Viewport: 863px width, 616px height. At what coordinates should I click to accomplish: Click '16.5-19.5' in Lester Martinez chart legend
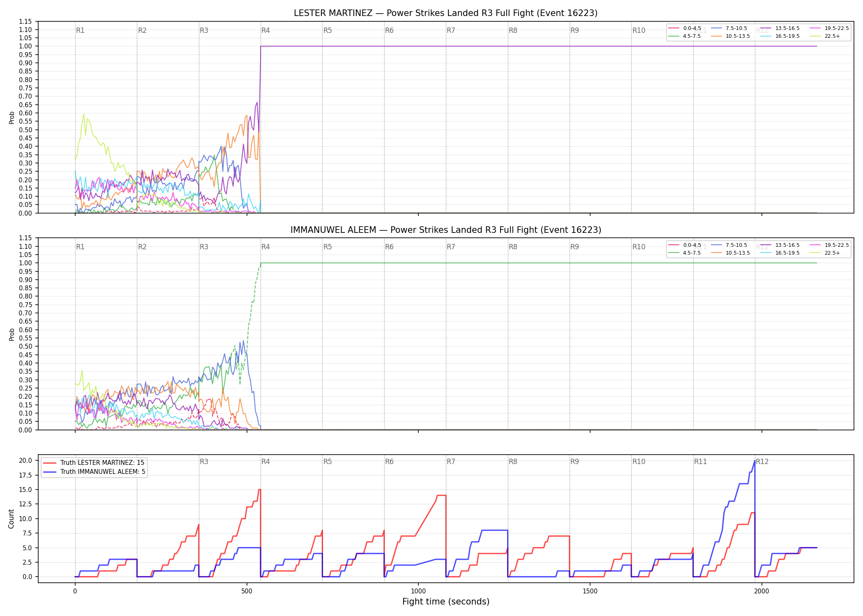[x=787, y=36]
